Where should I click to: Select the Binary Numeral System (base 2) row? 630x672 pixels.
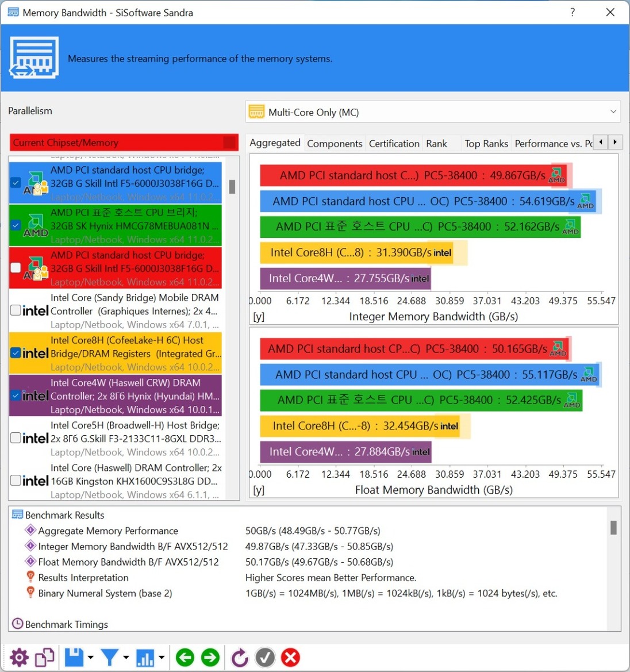(x=309, y=593)
